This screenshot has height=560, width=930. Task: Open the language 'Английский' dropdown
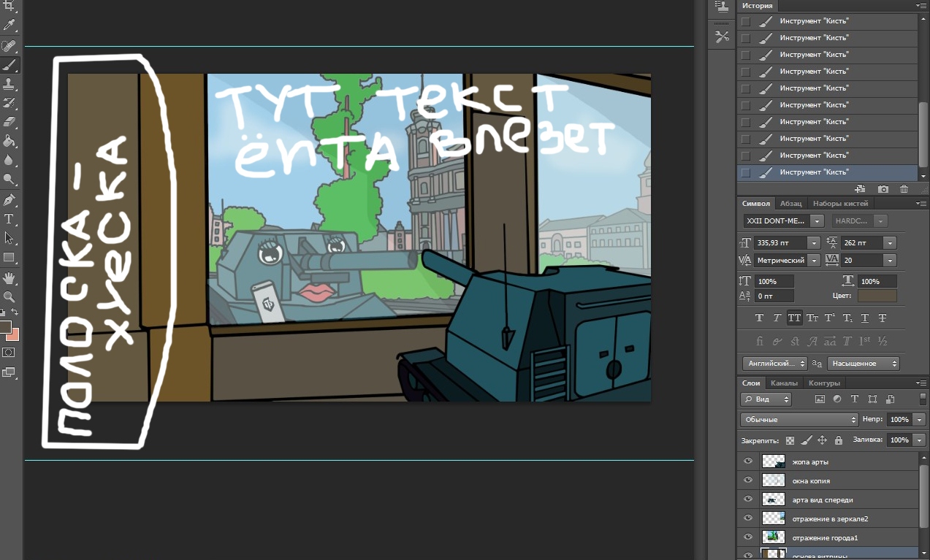(x=774, y=363)
